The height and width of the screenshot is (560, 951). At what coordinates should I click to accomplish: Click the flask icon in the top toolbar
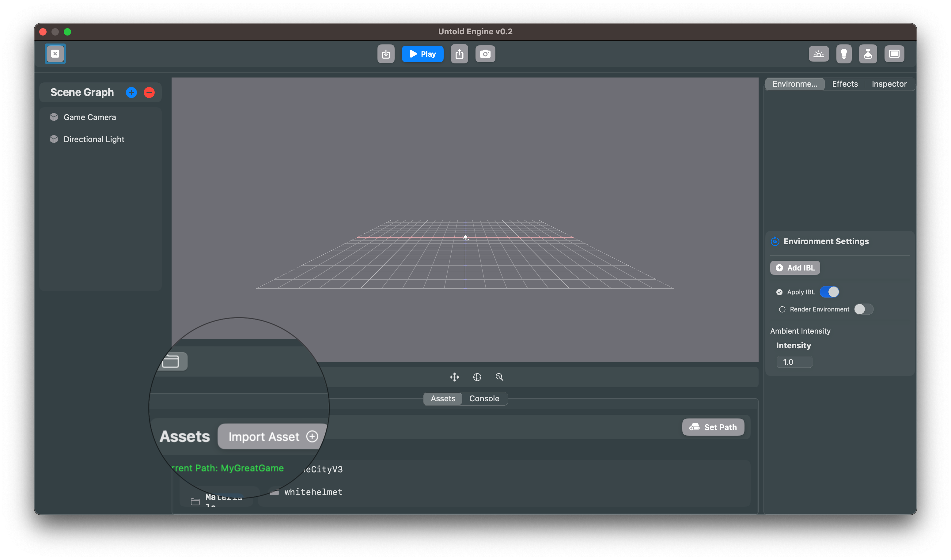(868, 54)
